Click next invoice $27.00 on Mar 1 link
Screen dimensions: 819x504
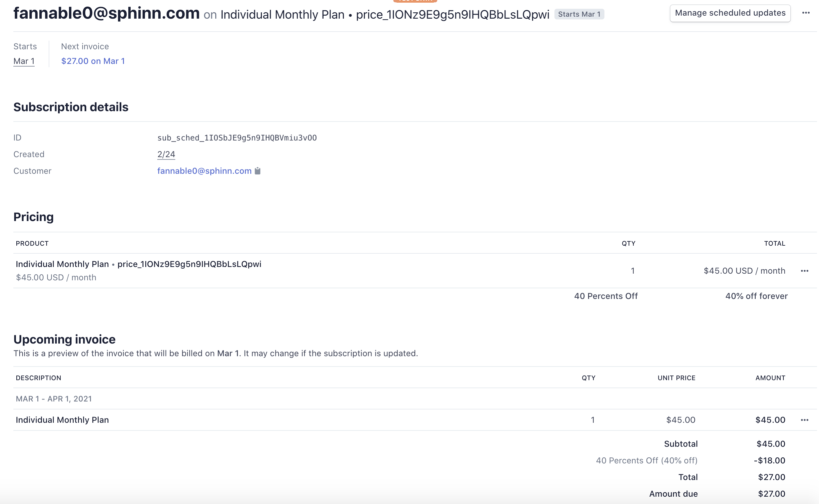[x=93, y=61]
